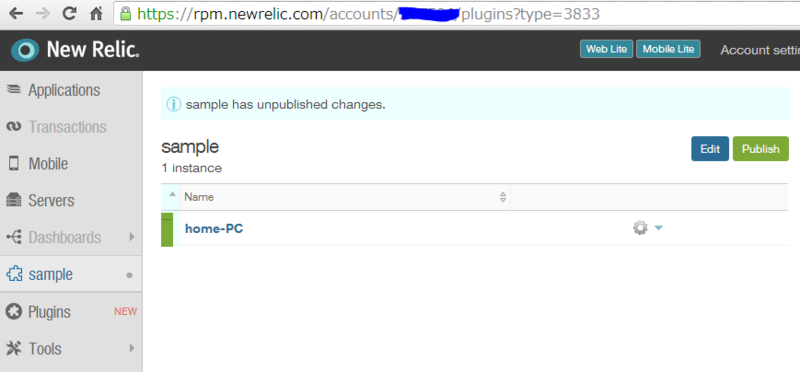This screenshot has height=372, width=800.
Task: Click the New Relic logo
Action: tap(75, 50)
